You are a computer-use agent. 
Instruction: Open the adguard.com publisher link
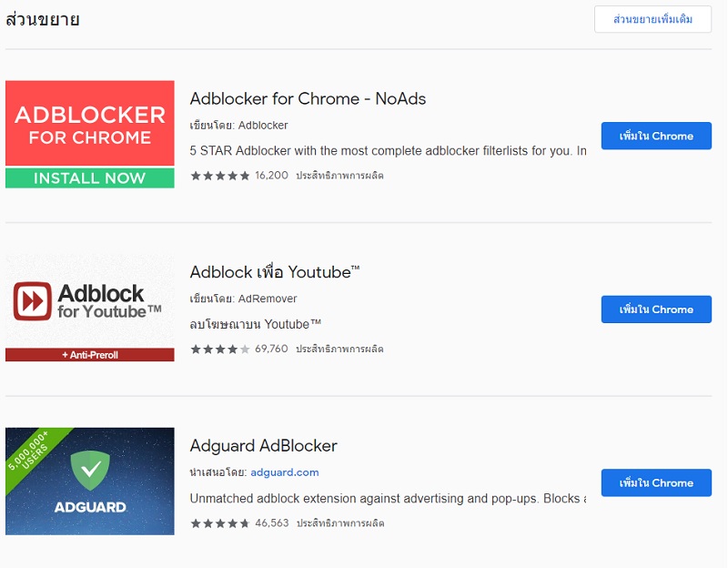coord(285,472)
